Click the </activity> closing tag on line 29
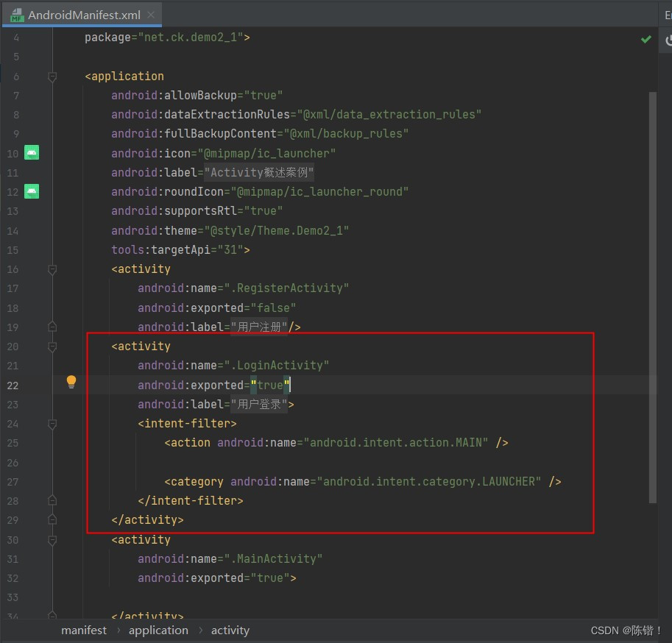 tap(147, 520)
